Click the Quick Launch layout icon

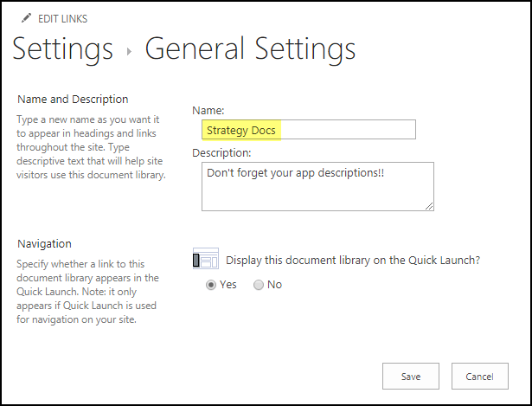206,259
